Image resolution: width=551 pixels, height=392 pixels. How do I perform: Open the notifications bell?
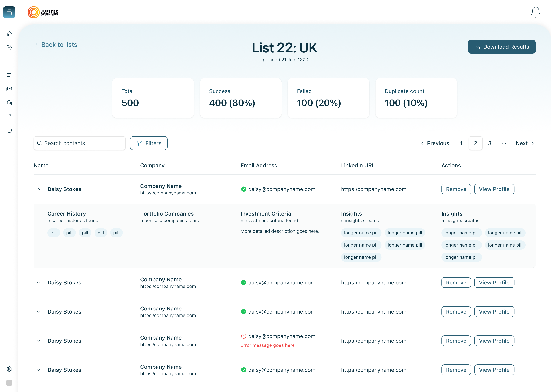(536, 12)
